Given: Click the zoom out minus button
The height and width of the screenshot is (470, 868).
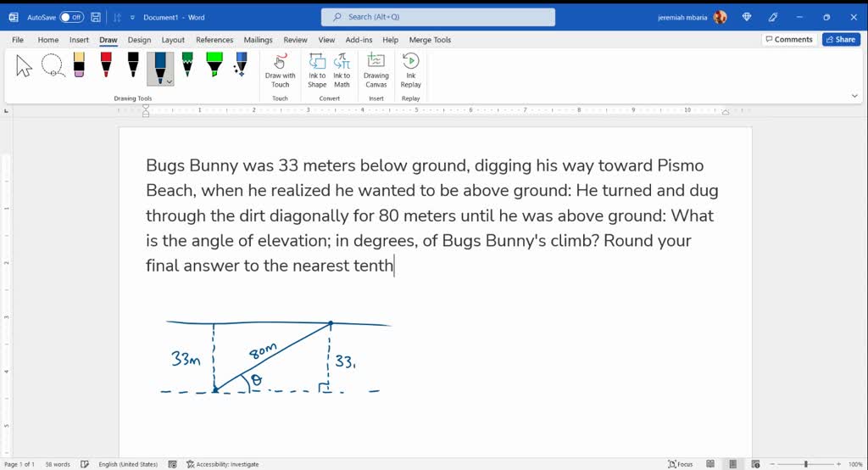Looking at the screenshot, I should 772,464.
